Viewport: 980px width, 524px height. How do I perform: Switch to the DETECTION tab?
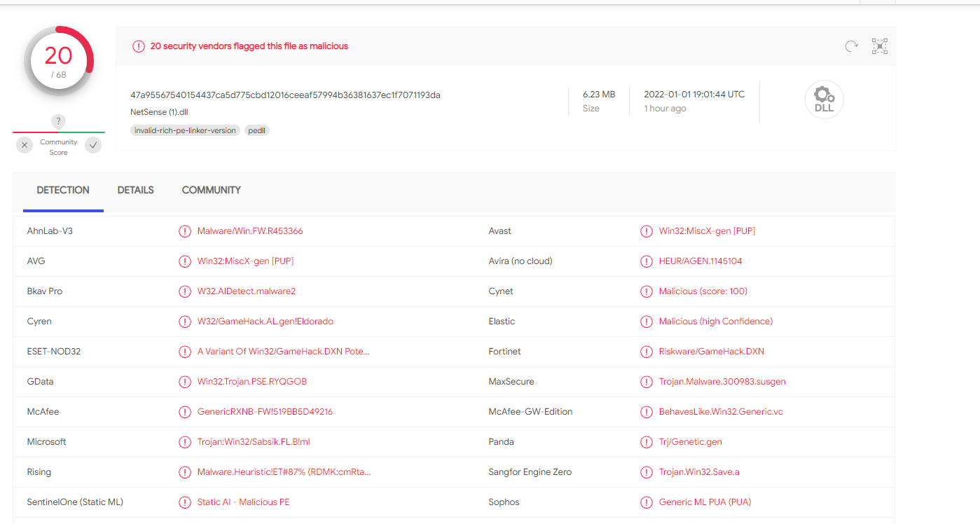click(x=63, y=190)
